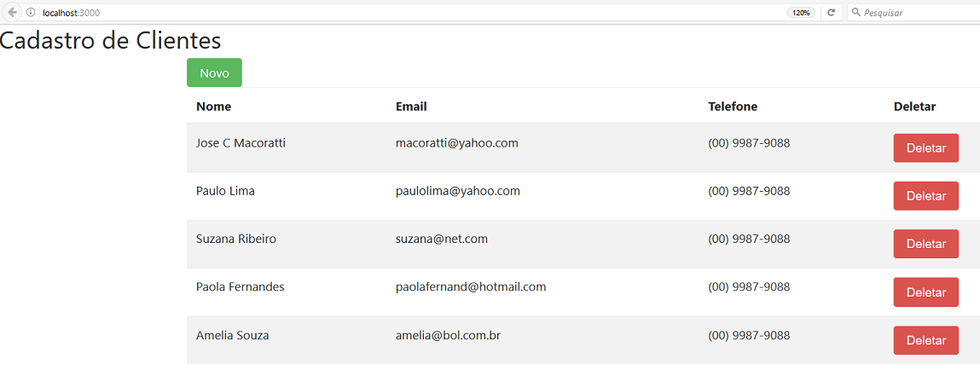Delete the Jose C Macoratti record

click(x=925, y=148)
